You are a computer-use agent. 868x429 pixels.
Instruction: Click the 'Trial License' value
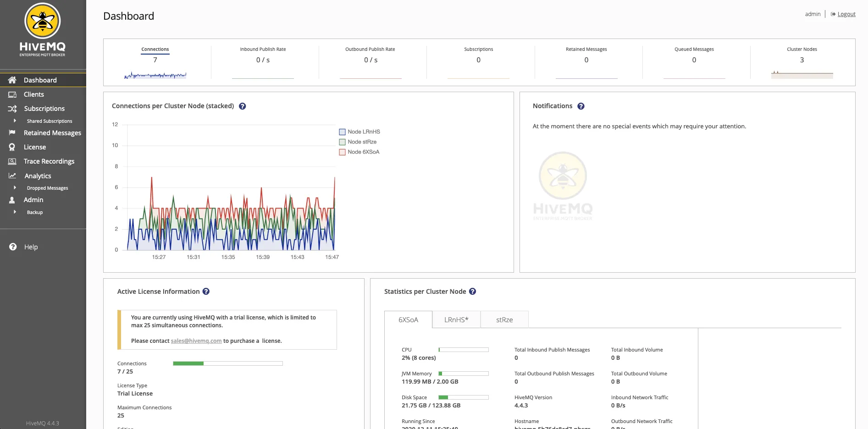click(135, 394)
